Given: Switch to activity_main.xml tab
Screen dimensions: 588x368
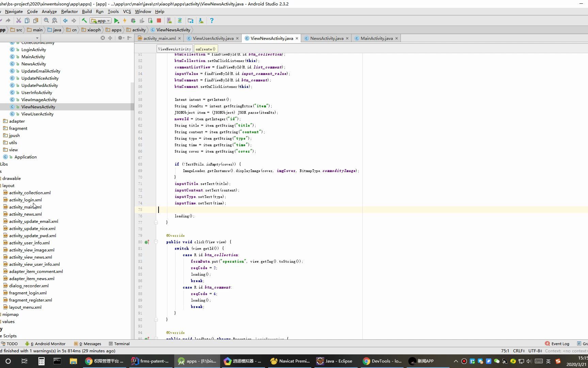Looking at the screenshot, I should [x=159, y=38].
